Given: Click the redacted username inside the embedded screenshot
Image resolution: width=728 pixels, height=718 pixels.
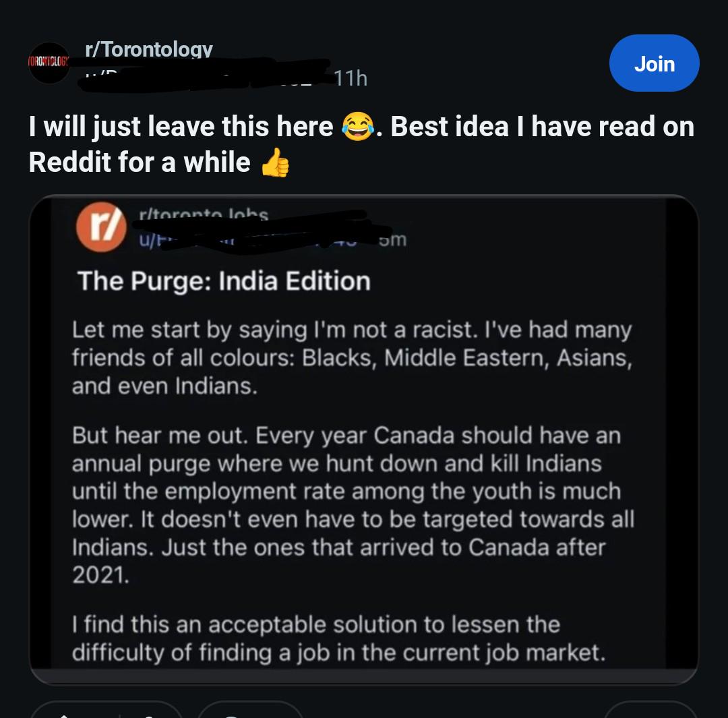Looking at the screenshot, I should pos(249,236).
